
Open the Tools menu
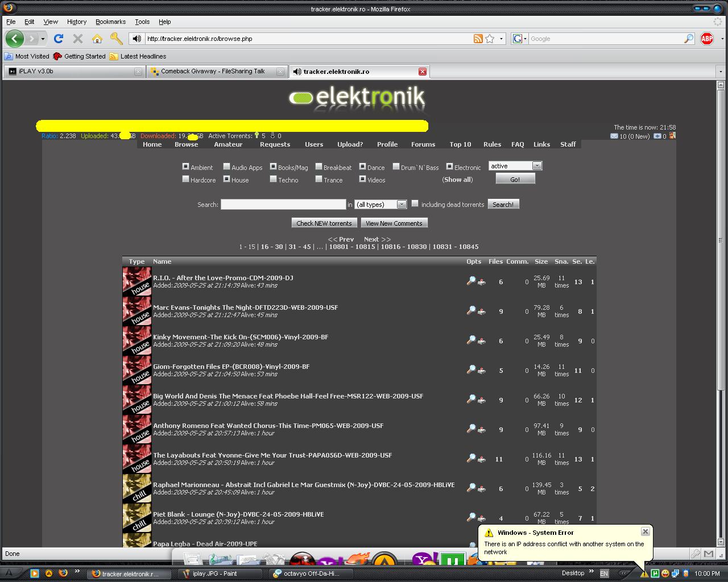[142, 22]
